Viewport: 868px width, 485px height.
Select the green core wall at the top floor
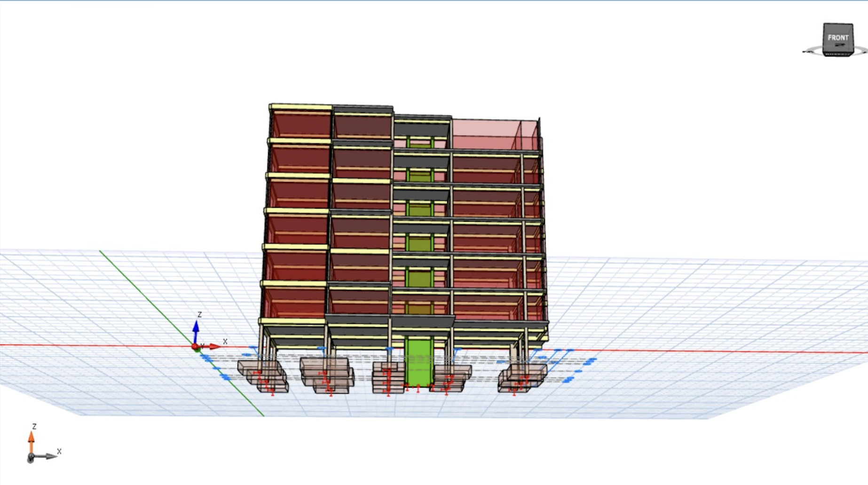pyautogui.click(x=419, y=142)
